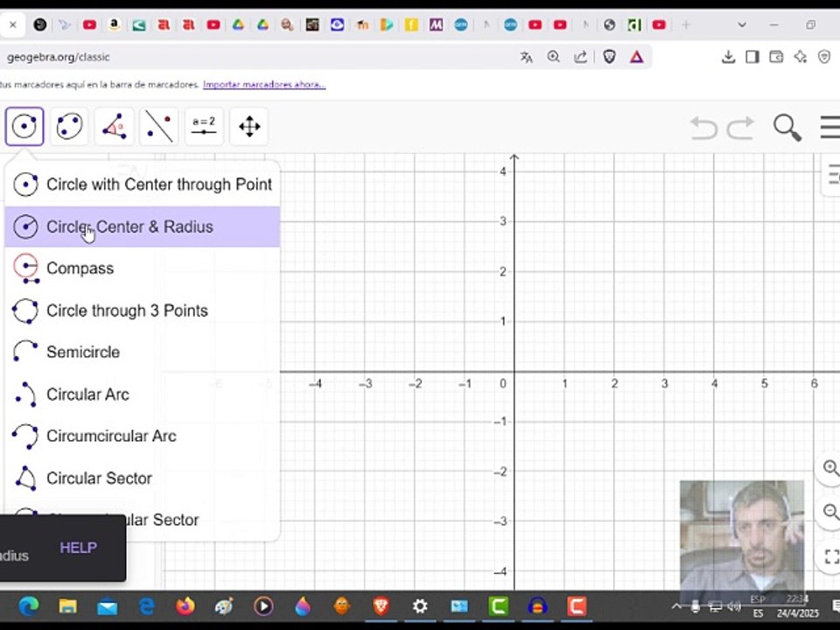The width and height of the screenshot is (840, 630).
Task: Select the Angle tool in toolbar
Action: pos(114,126)
